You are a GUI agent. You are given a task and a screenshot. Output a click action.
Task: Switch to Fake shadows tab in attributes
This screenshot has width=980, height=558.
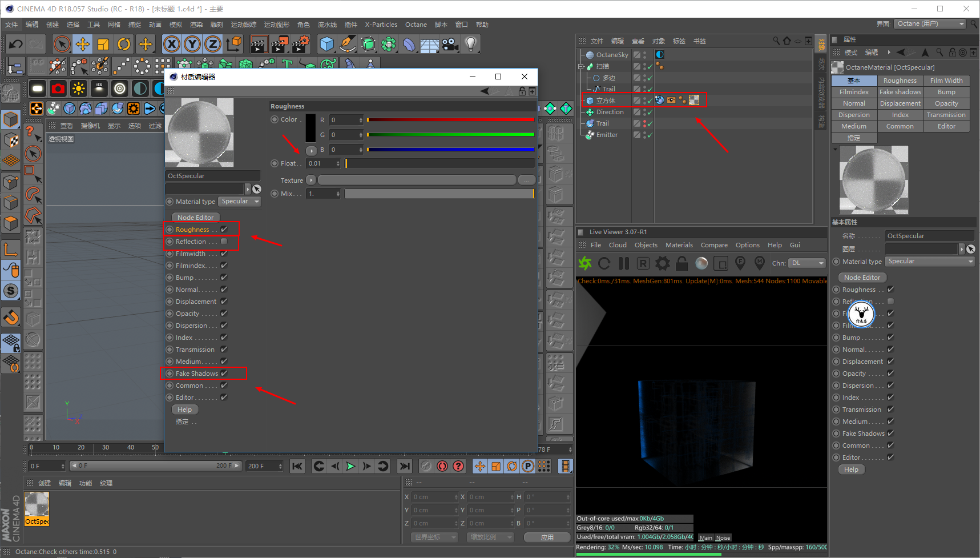(x=900, y=92)
